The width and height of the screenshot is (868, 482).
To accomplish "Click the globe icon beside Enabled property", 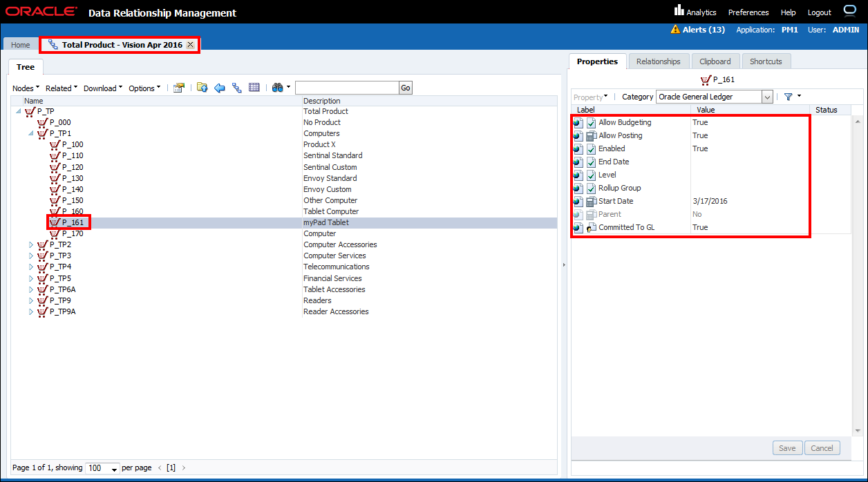I will click(x=578, y=149).
